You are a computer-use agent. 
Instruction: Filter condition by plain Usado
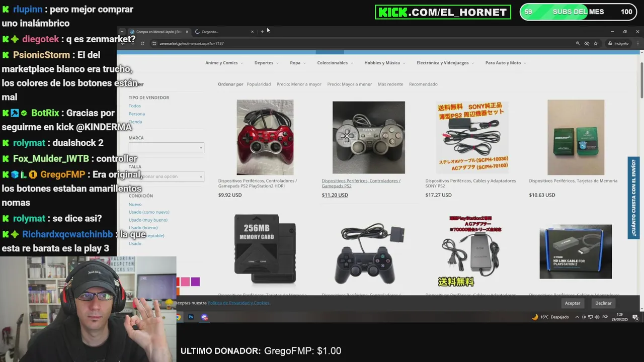[135, 243]
